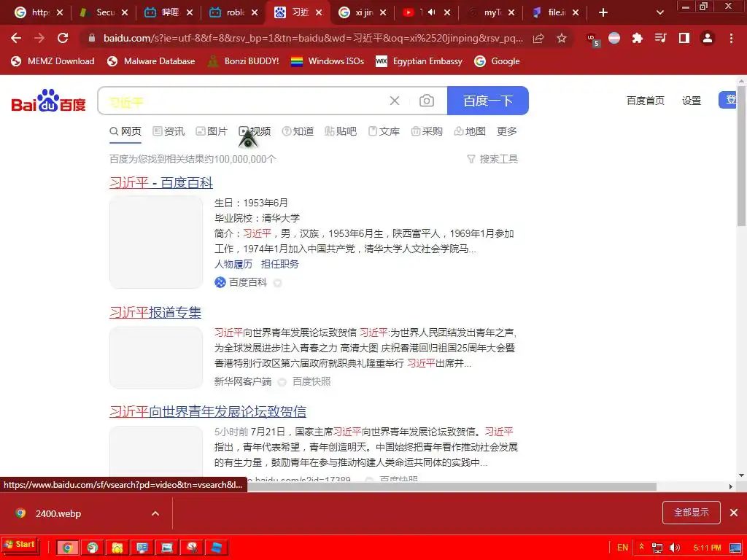The width and height of the screenshot is (747, 560).
Task: Click 百度快照 next to 新华网客户端
Action: 311,382
